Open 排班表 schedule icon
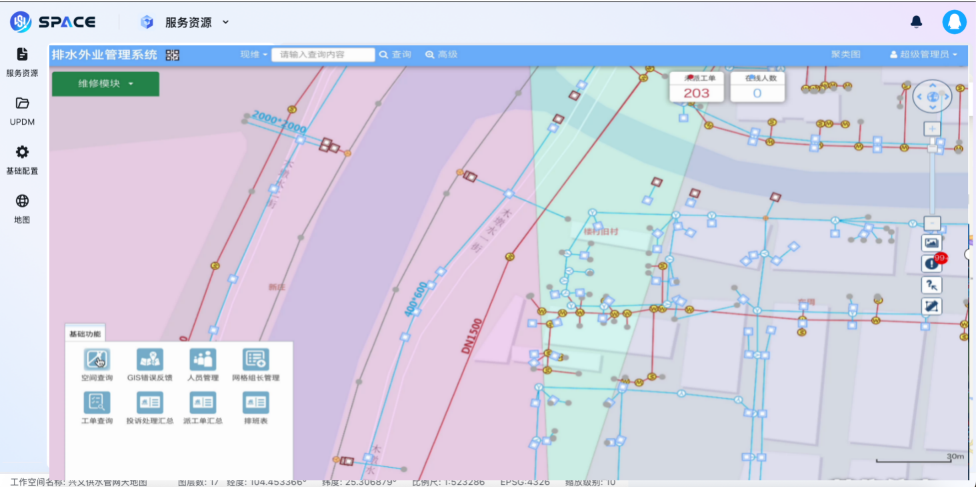Screen dimensions: 980x487 255,404
